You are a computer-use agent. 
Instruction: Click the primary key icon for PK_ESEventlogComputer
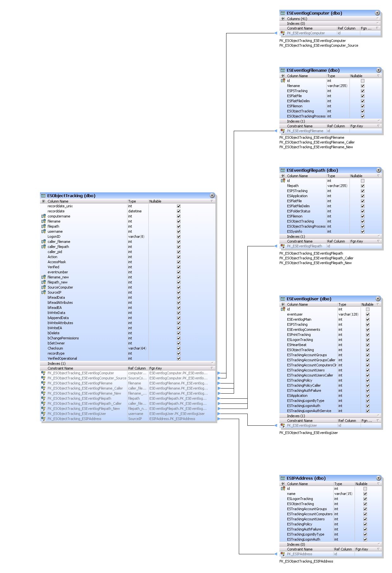pos(283,33)
